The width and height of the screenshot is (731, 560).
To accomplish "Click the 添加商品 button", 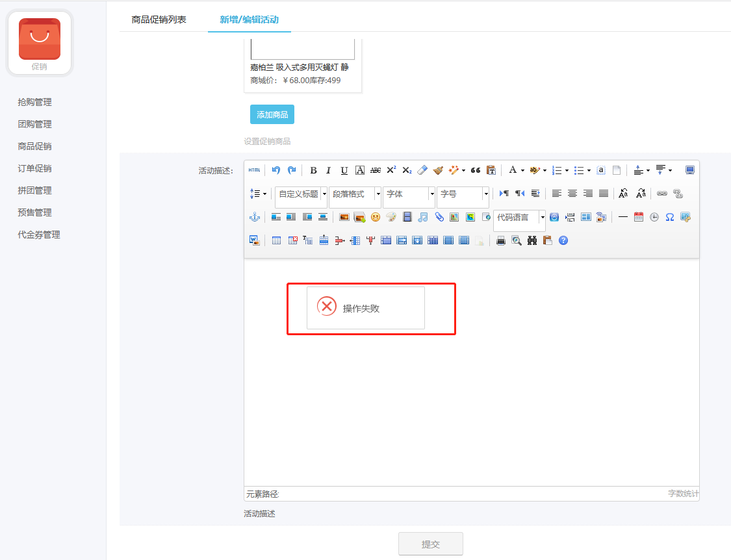I will coord(272,114).
